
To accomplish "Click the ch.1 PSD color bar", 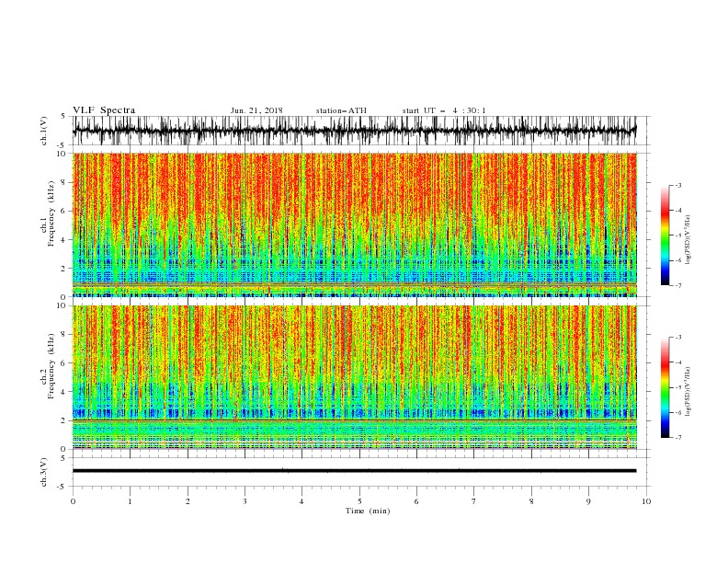I will click(x=665, y=236).
